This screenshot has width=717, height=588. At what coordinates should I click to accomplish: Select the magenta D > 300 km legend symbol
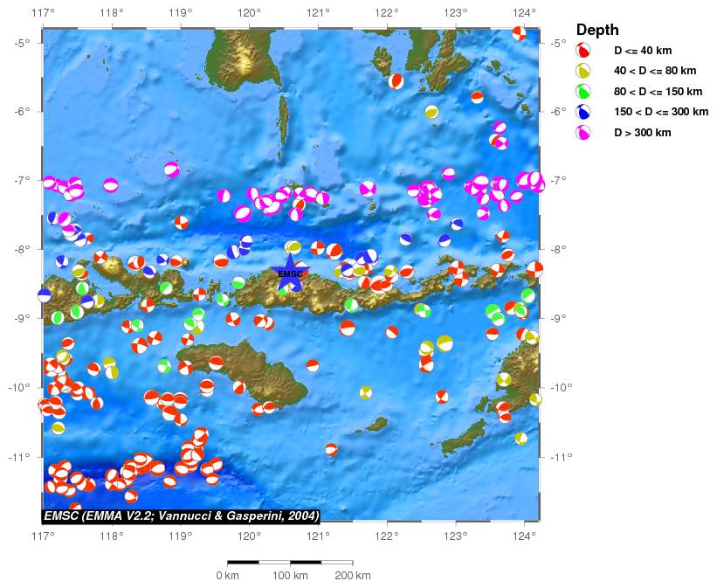point(583,133)
